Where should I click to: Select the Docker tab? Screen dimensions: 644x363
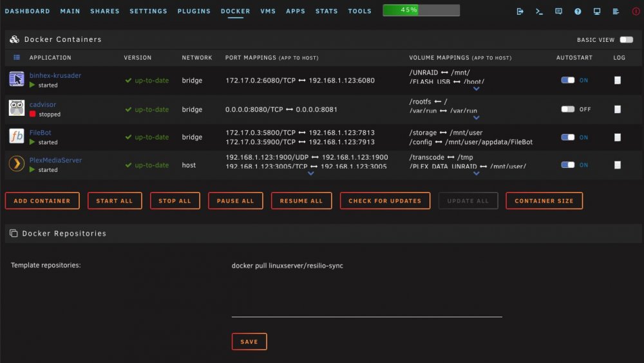tap(235, 11)
